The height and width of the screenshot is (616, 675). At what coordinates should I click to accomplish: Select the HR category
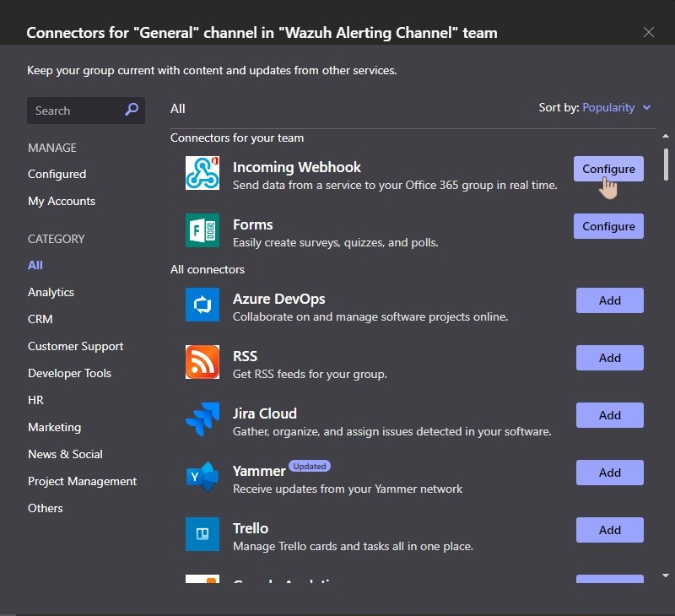(x=35, y=400)
